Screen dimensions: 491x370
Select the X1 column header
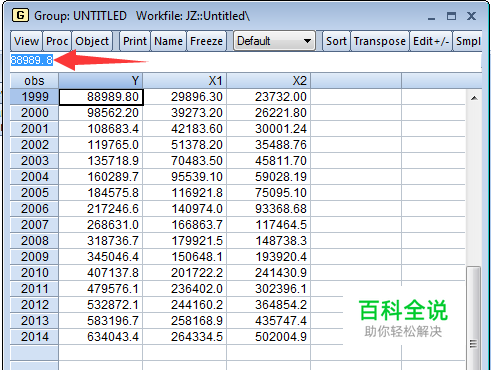click(x=185, y=81)
